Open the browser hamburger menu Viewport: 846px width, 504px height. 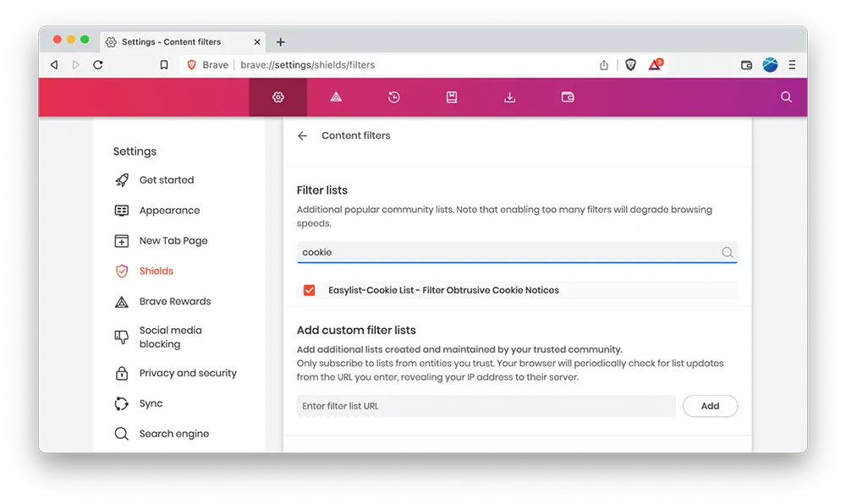pyautogui.click(x=792, y=65)
